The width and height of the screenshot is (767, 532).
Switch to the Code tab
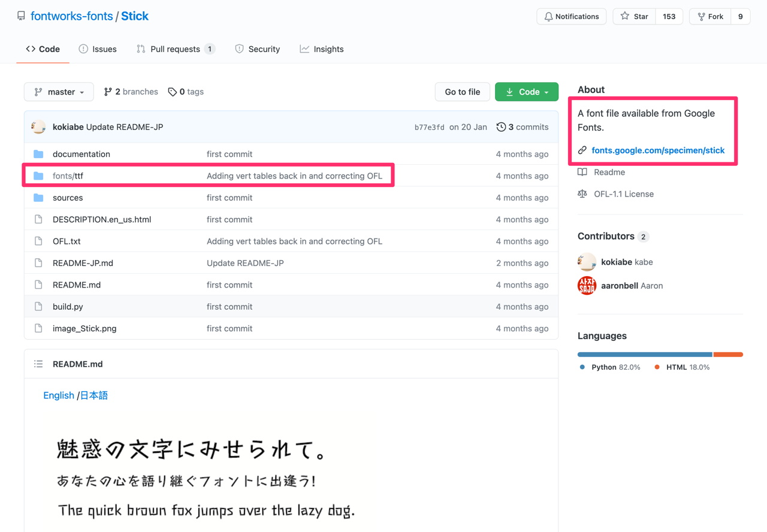(43, 49)
